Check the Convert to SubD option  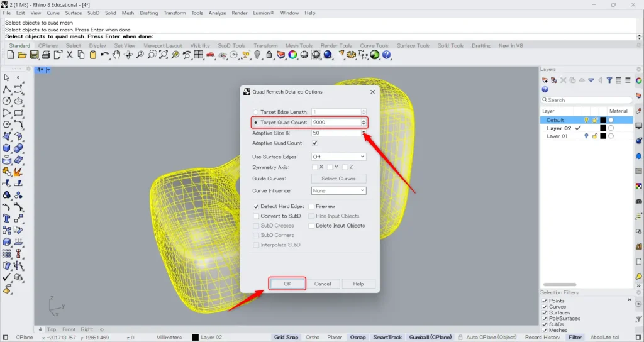tap(256, 216)
